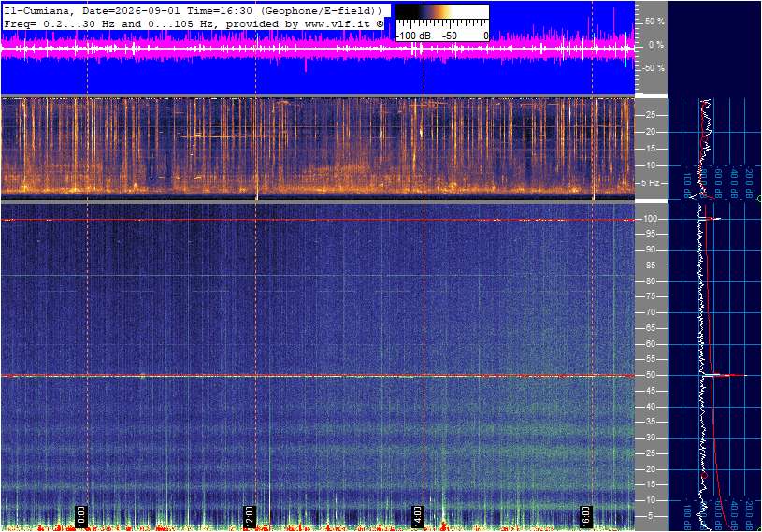Click the 65 Hz frequency axis label

tap(650, 328)
